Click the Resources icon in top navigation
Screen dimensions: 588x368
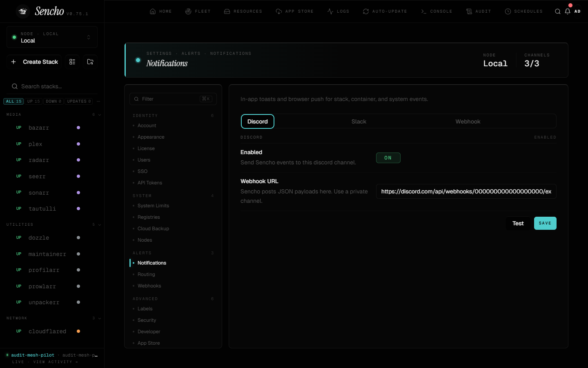click(x=227, y=11)
